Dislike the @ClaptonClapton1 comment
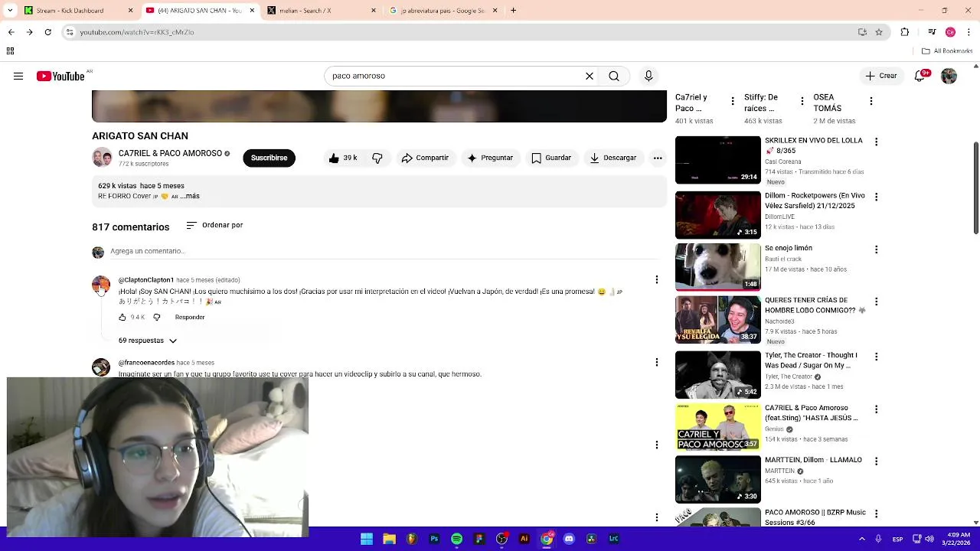The width and height of the screenshot is (980, 551). tap(157, 317)
